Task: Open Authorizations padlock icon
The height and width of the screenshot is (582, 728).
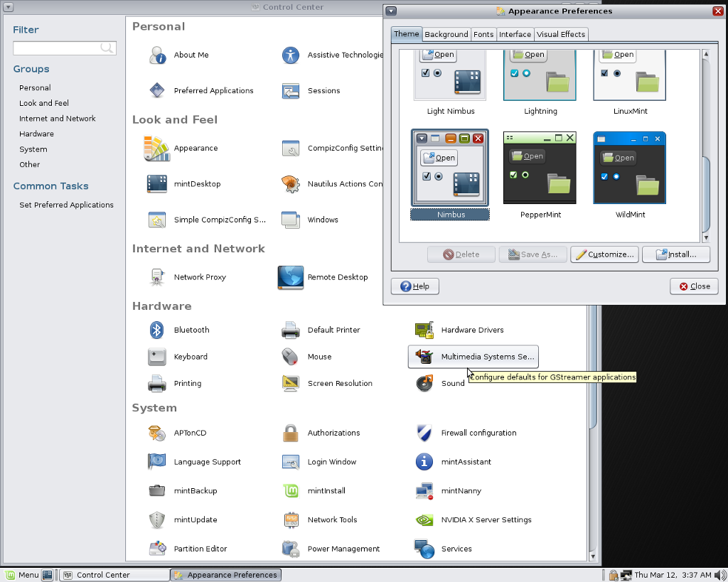Action: pyautogui.click(x=291, y=433)
